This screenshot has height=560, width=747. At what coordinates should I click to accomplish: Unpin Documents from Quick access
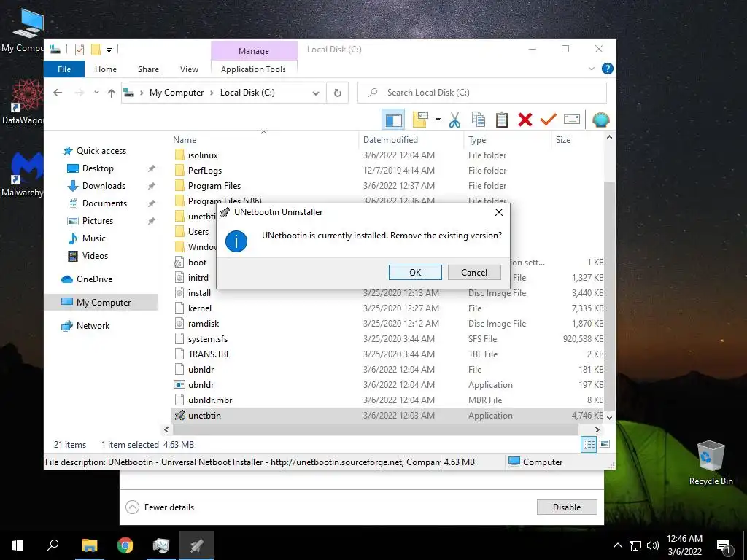pyautogui.click(x=152, y=203)
